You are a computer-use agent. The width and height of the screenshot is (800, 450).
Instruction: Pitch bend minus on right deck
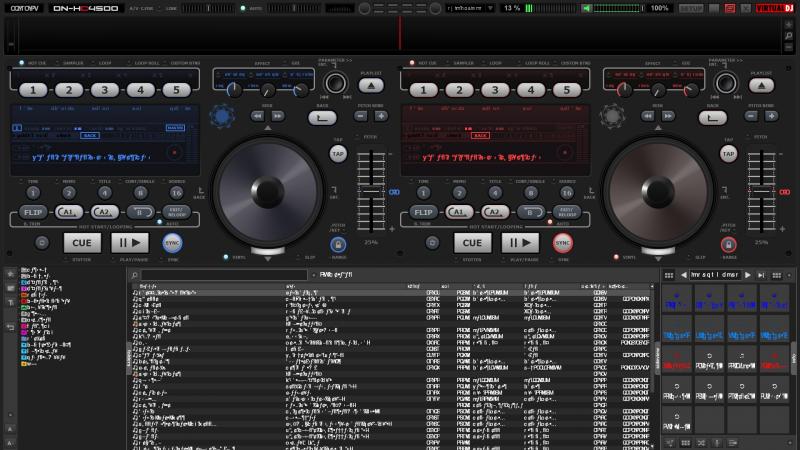point(751,116)
